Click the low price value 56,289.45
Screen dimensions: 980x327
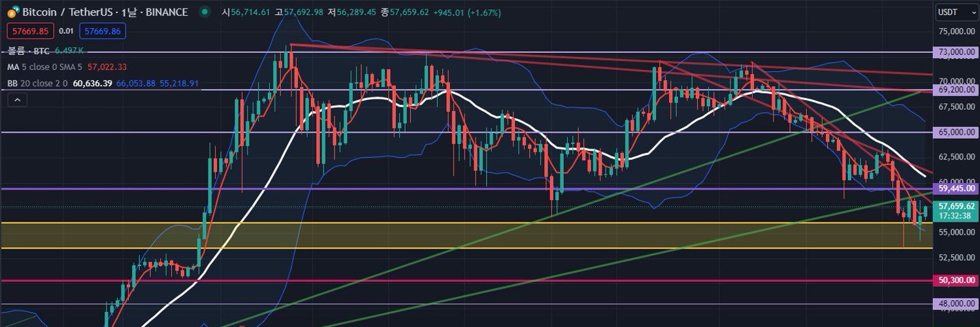[356, 12]
